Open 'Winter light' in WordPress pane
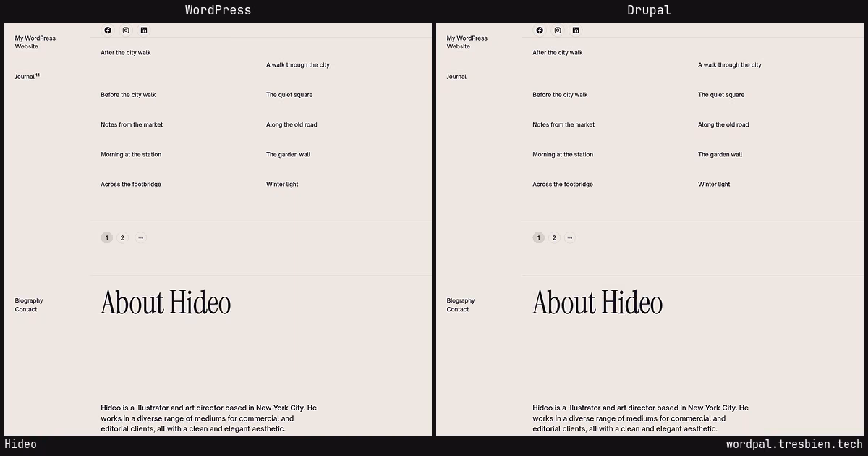Image resolution: width=868 pixels, height=456 pixels. click(282, 185)
